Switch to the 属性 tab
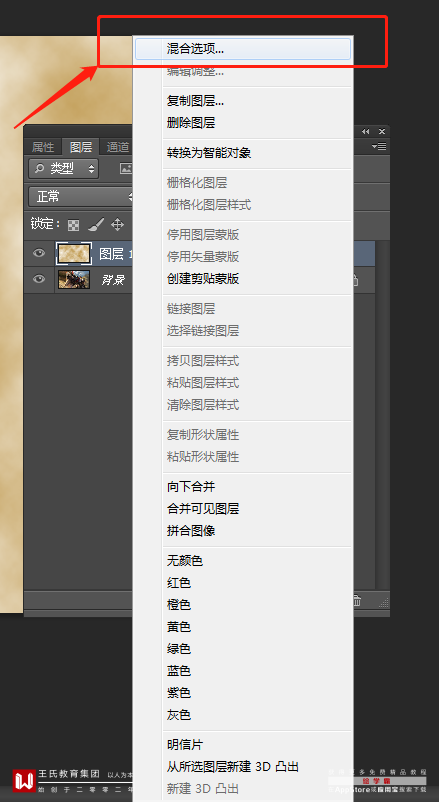Viewport: 439px width, 802px height. pyautogui.click(x=43, y=147)
